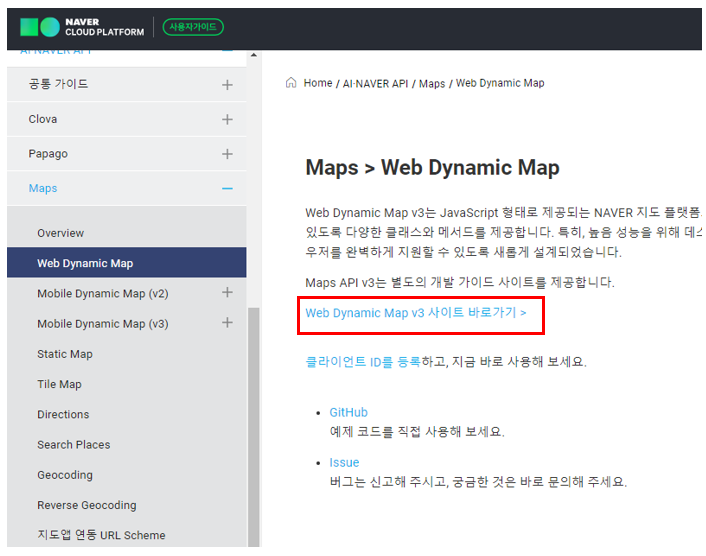Select Web Dynamic Map in the sidebar
This screenshot has width=706, height=556.
tap(127, 262)
